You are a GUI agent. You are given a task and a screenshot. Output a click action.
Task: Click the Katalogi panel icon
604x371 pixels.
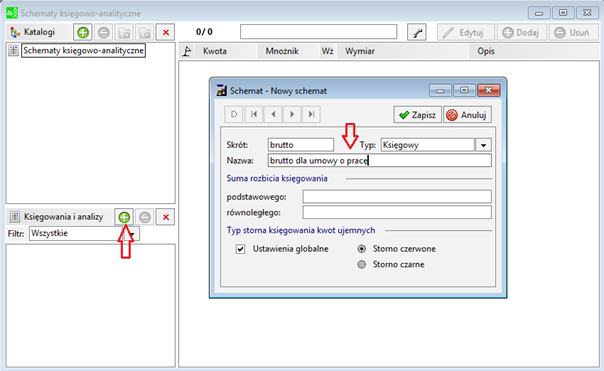point(15,32)
